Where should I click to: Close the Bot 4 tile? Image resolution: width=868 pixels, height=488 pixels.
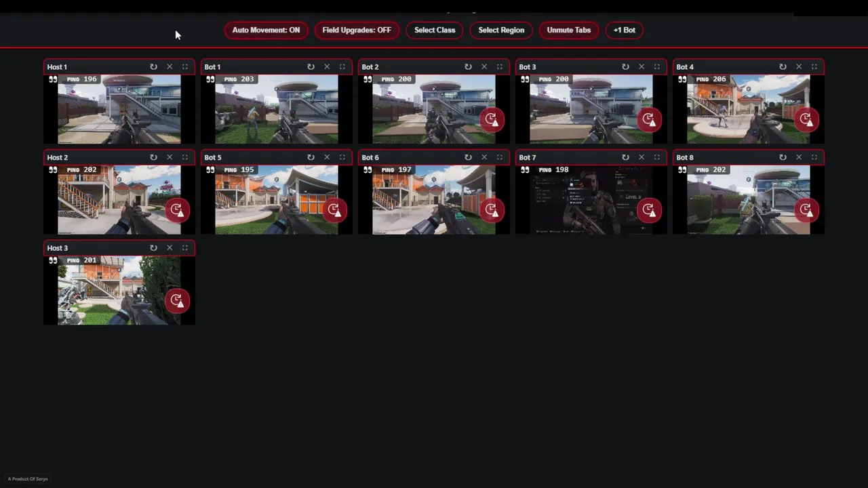tap(799, 66)
